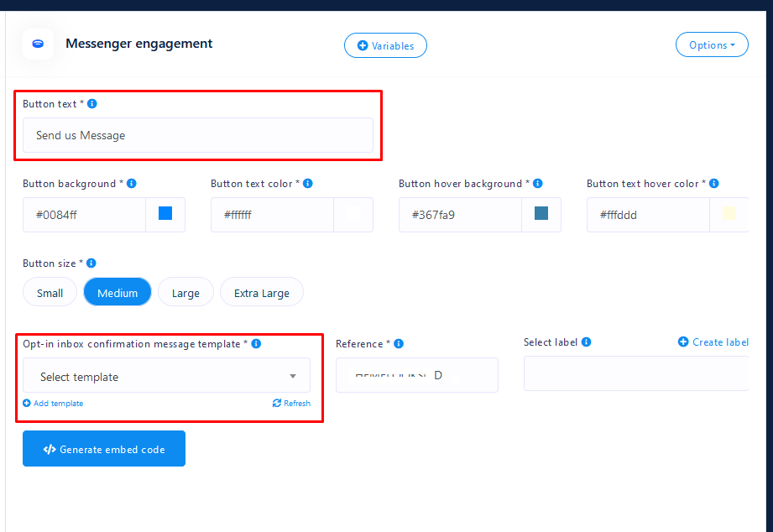
Task: Expand the Options dropdown menu
Action: click(711, 45)
